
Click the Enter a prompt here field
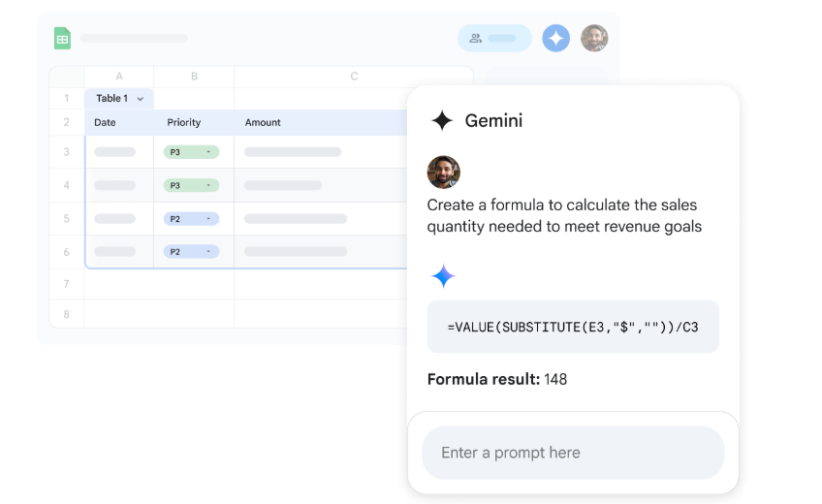tap(573, 453)
